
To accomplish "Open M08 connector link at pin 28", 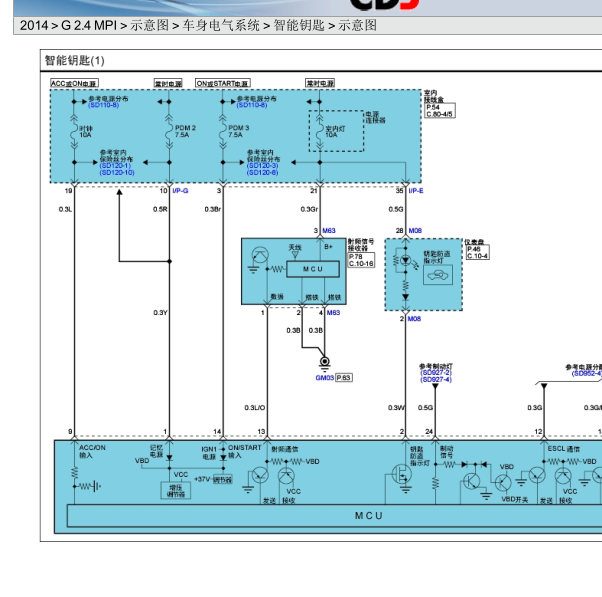I will coord(415,230).
